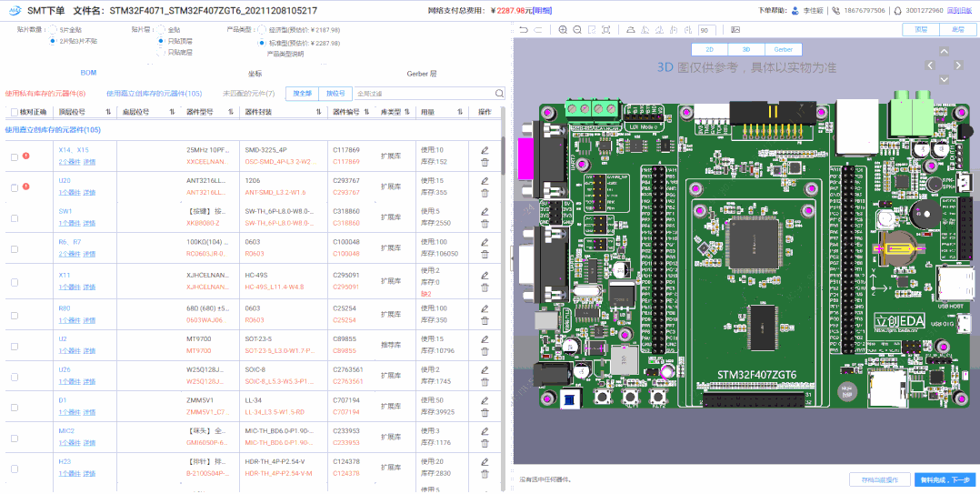The image size is (980, 494).
Task: Click the undo arrow in viewer toolbar
Action: tap(525, 30)
